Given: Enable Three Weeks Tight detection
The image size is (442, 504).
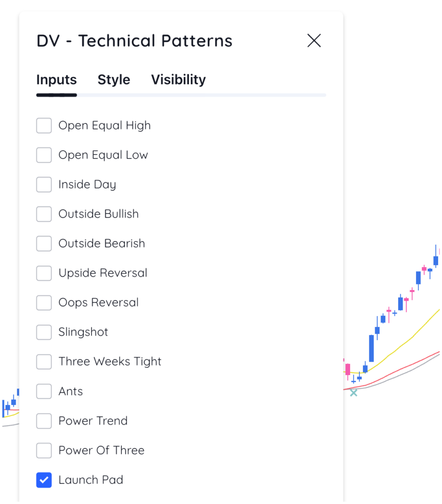Looking at the screenshot, I should pos(44,362).
